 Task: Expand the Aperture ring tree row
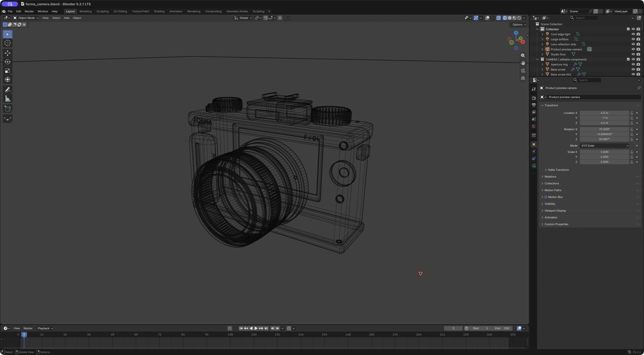pyautogui.click(x=542, y=64)
